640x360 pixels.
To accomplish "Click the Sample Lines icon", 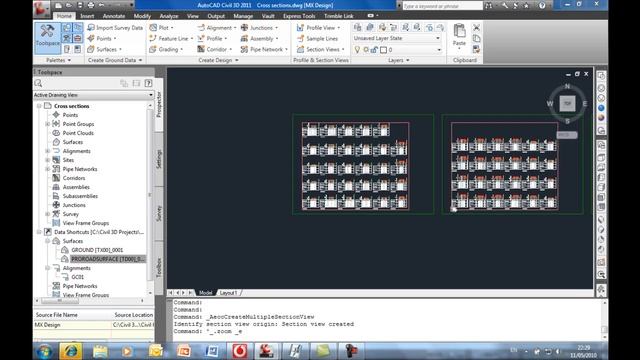I will [300, 38].
